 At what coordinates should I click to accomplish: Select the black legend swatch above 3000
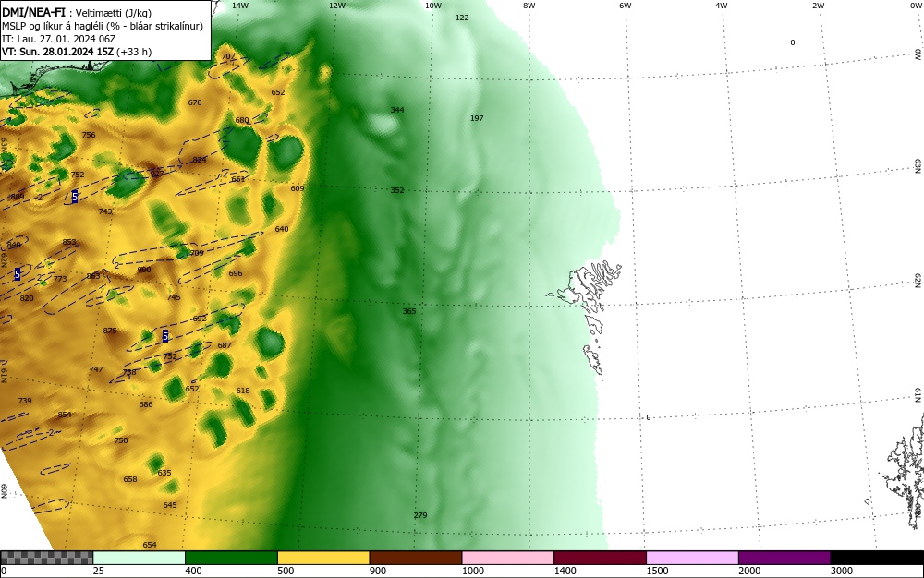(x=877, y=558)
